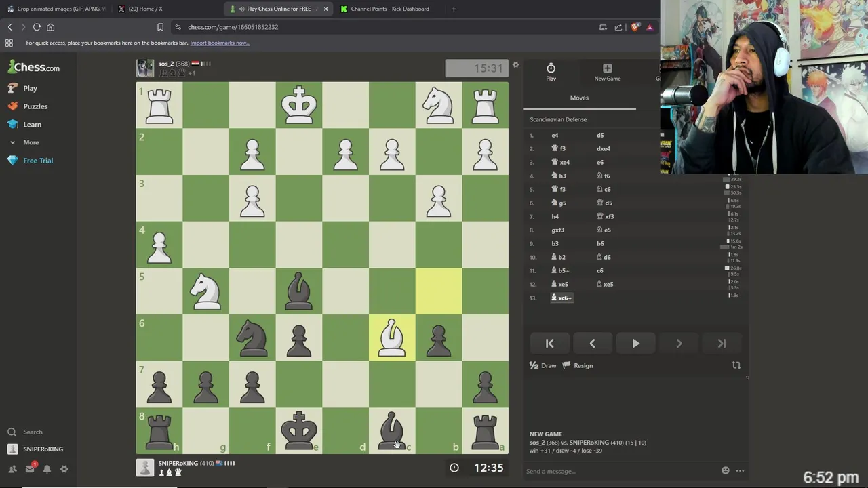Screen dimensions: 868x488
Task: Play through the moves
Action: tap(635, 344)
